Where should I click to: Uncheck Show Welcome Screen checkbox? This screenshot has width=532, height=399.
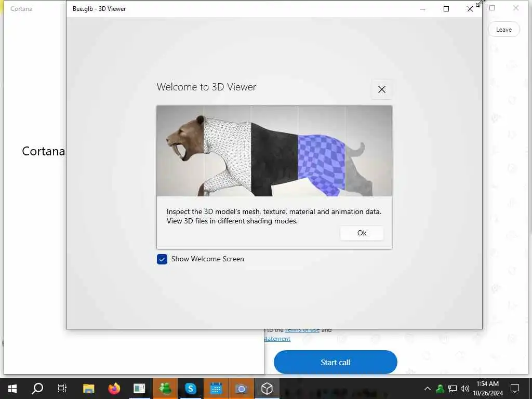(162, 259)
